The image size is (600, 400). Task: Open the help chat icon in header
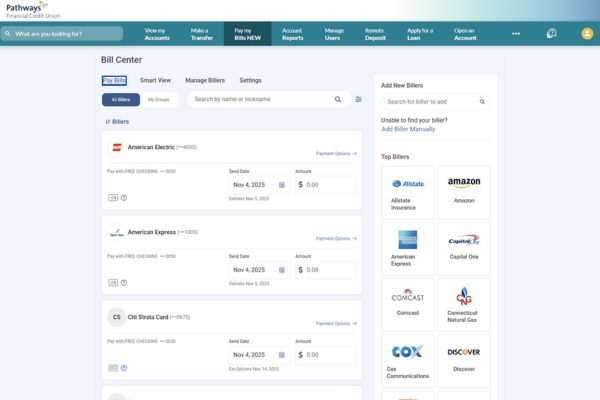pos(551,34)
